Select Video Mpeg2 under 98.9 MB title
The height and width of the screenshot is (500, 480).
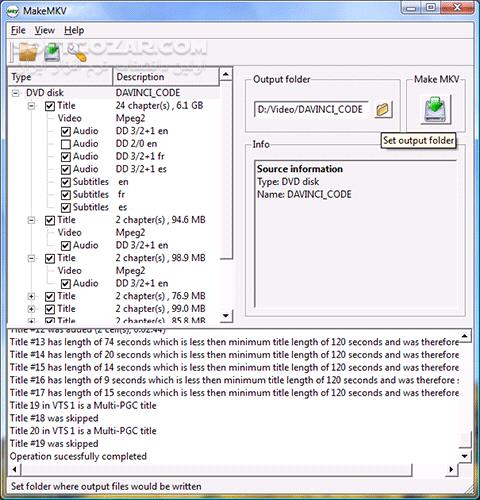click(130, 271)
